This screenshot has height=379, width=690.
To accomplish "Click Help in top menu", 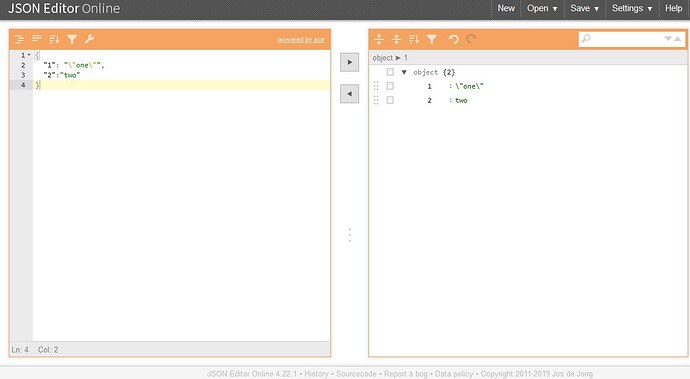I will coord(673,8).
